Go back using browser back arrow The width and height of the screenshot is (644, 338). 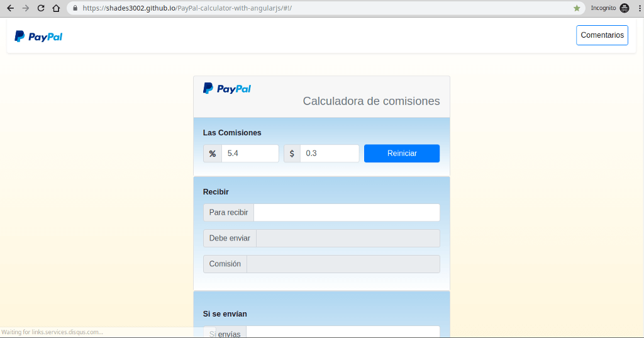point(10,8)
